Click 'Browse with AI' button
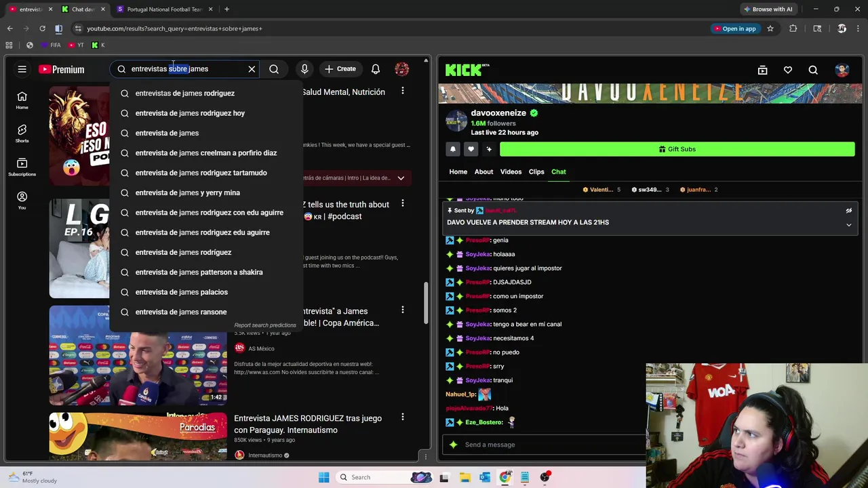The height and width of the screenshot is (488, 868). pos(768,9)
